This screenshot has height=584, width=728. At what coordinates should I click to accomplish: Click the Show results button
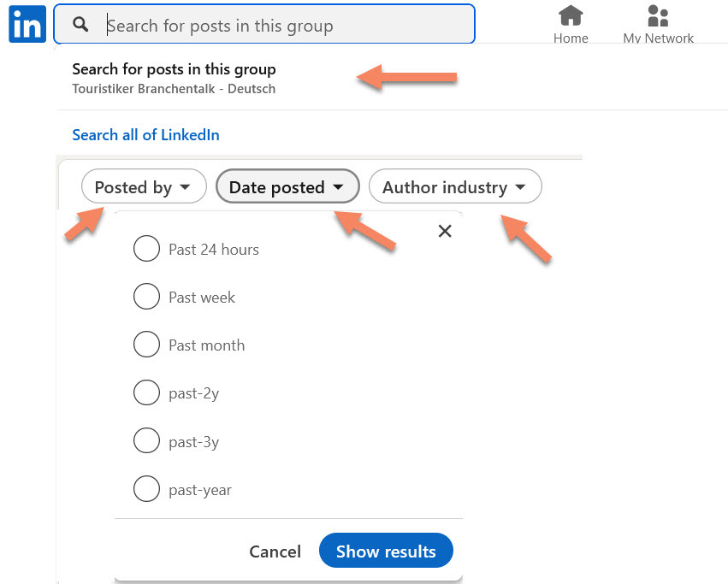386,551
